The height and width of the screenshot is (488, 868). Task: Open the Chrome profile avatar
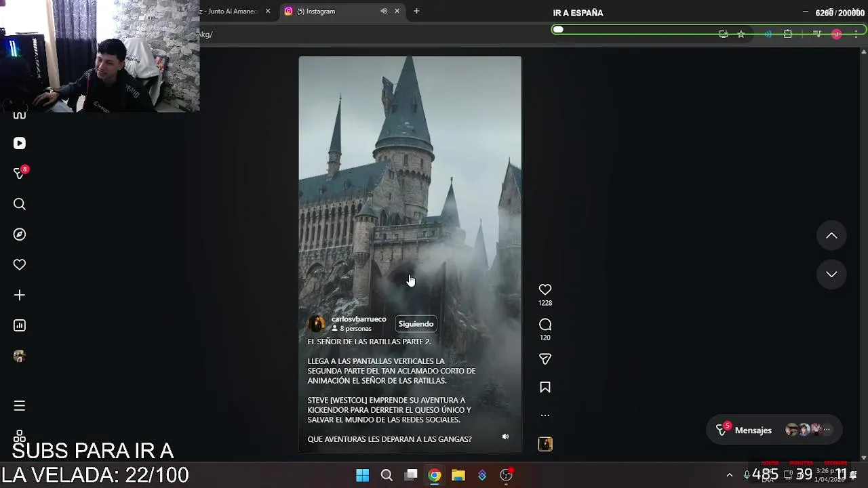point(837,34)
